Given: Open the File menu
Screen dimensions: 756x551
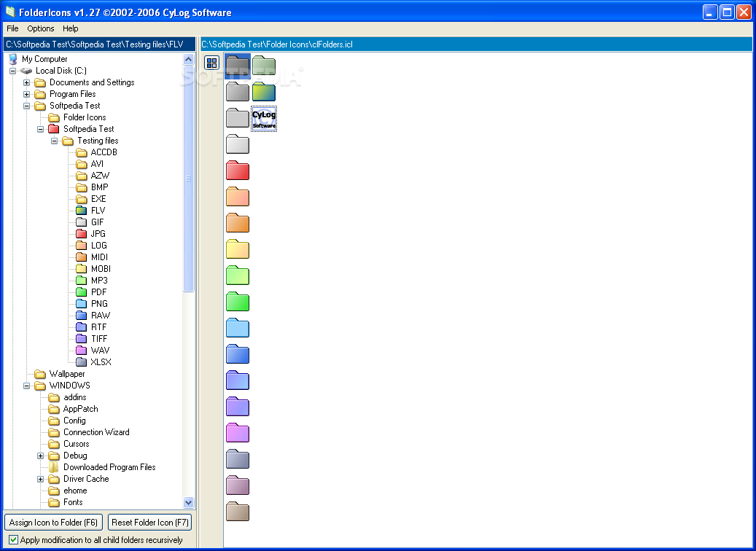Looking at the screenshot, I should coord(12,28).
